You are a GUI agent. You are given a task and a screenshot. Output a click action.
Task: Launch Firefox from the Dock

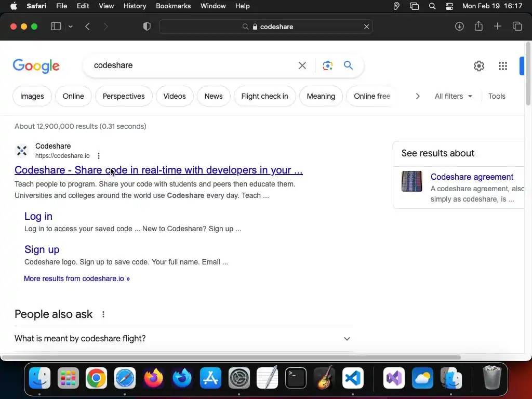point(153,378)
